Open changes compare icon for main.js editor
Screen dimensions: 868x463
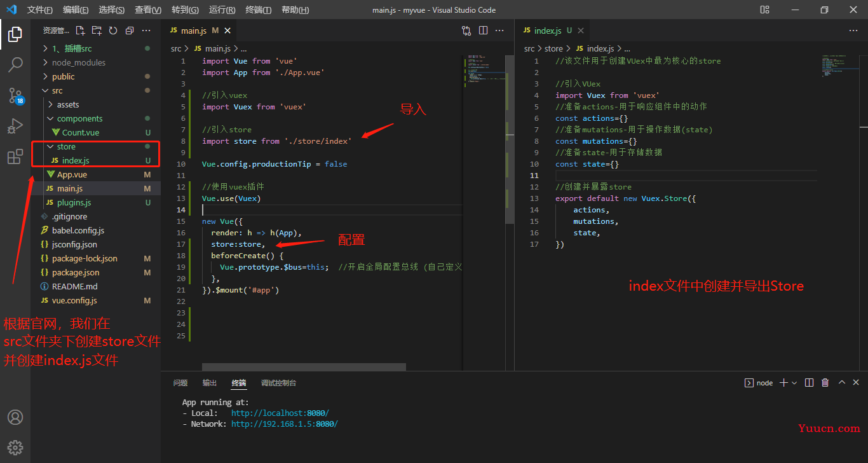point(466,31)
